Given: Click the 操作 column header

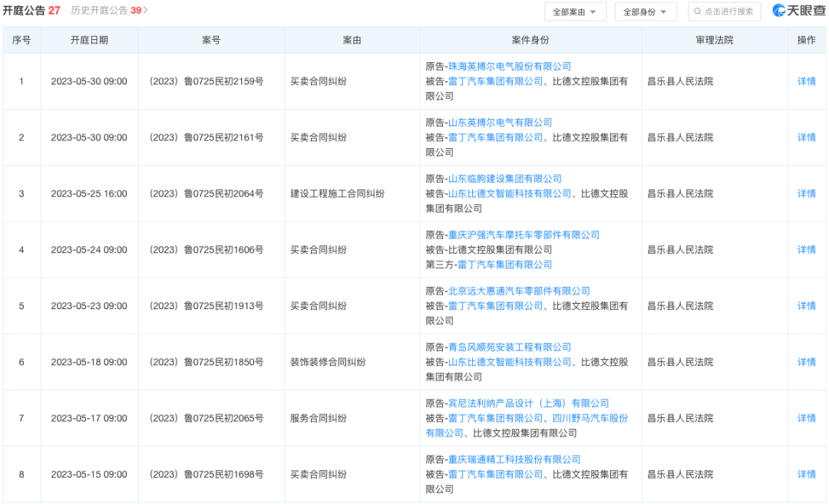Looking at the screenshot, I should coord(806,40).
